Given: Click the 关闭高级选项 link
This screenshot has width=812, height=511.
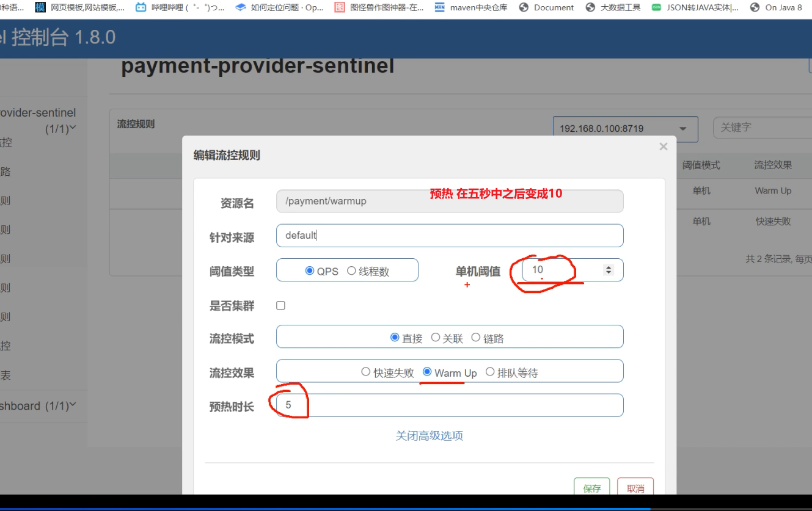Looking at the screenshot, I should [429, 435].
